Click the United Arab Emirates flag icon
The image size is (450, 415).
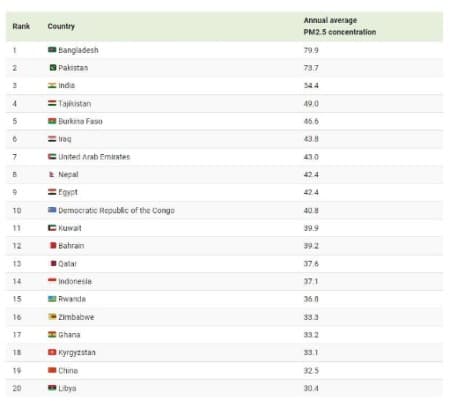tap(52, 157)
